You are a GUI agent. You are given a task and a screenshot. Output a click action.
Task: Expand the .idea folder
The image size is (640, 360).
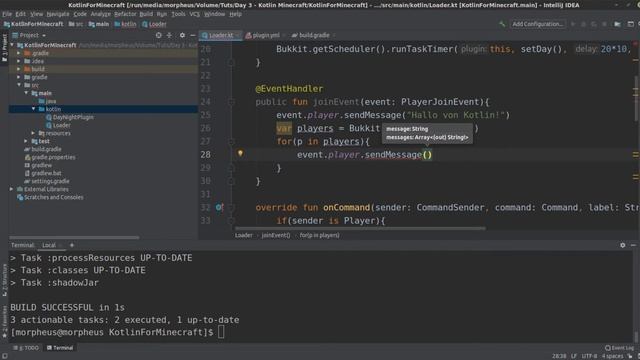click(19, 61)
